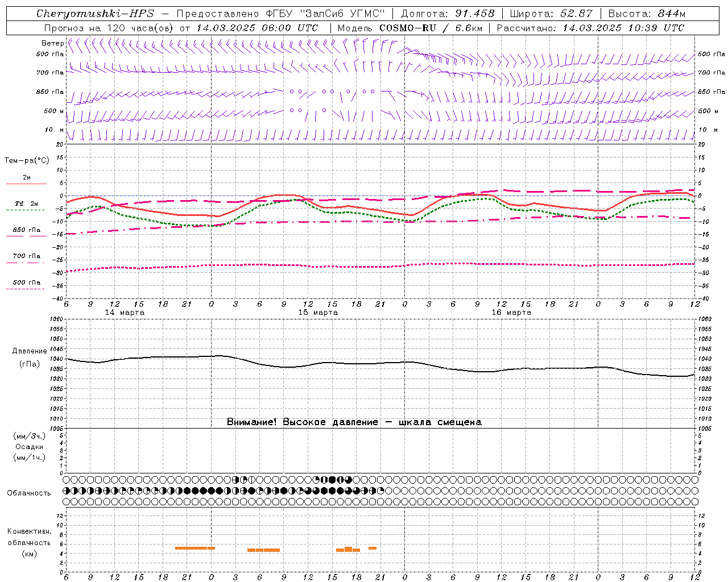Click the small orange convective bar near hour 21 on 15 March
The image size is (728, 582).
pos(373,548)
